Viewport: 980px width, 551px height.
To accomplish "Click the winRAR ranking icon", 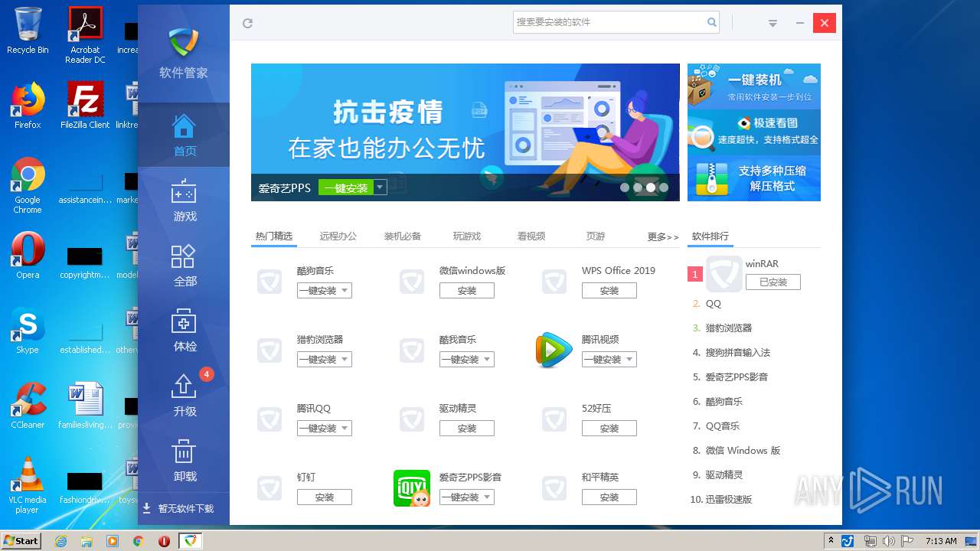I will [x=724, y=274].
